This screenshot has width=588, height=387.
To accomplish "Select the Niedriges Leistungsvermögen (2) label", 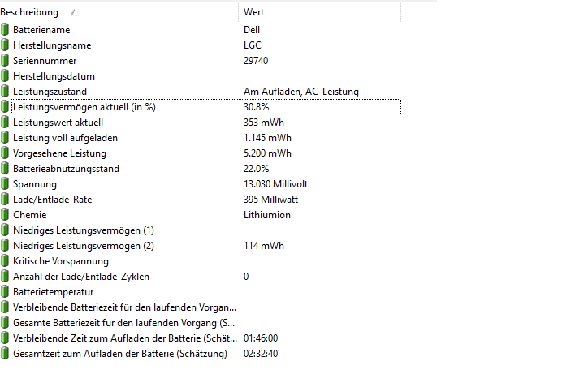I will (x=84, y=246).
